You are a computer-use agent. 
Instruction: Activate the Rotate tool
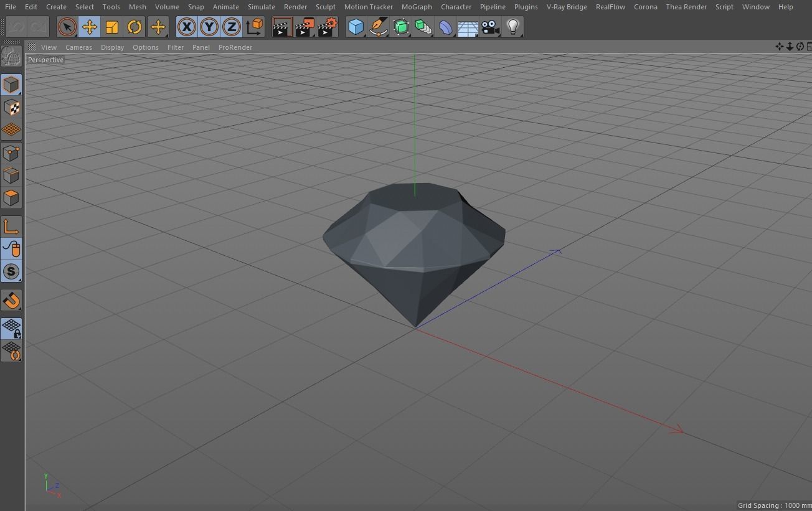[x=135, y=27]
